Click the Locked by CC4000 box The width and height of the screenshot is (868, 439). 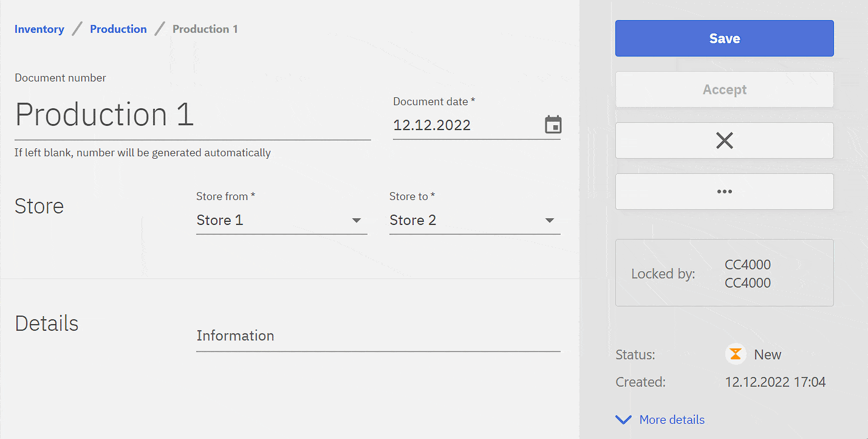724,273
